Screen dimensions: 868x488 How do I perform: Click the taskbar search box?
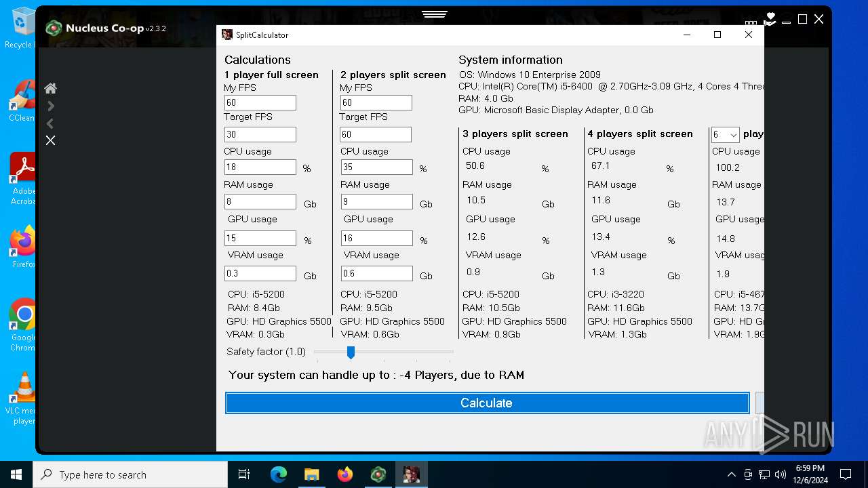(x=130, y=474)
